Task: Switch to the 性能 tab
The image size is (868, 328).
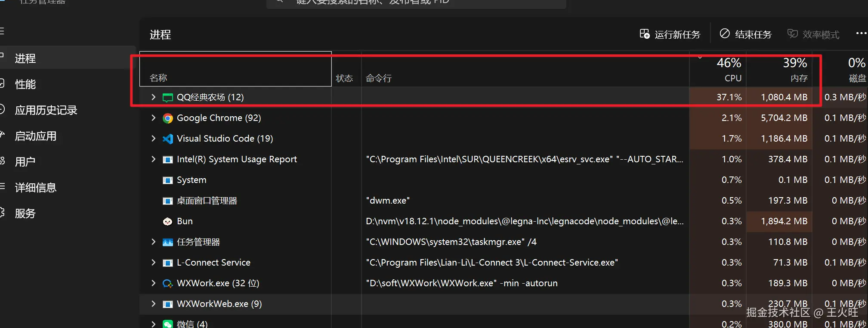Action: tap(25, 84)
